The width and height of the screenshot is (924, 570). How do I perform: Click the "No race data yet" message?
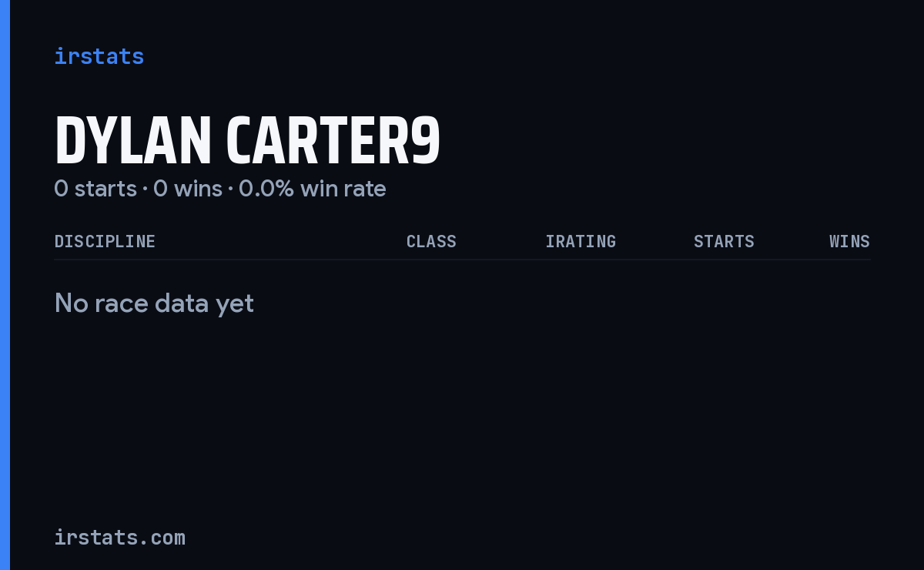154,303
